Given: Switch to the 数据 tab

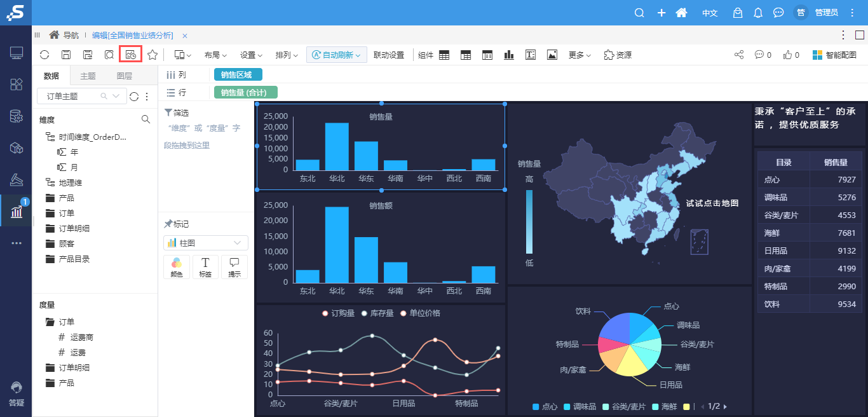Looking at the screenshot, I should (x=51, y=76).
